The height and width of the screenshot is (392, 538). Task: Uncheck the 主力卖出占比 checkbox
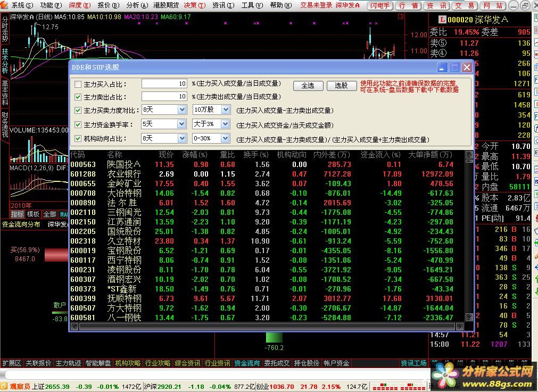click(x=78, y=97)
